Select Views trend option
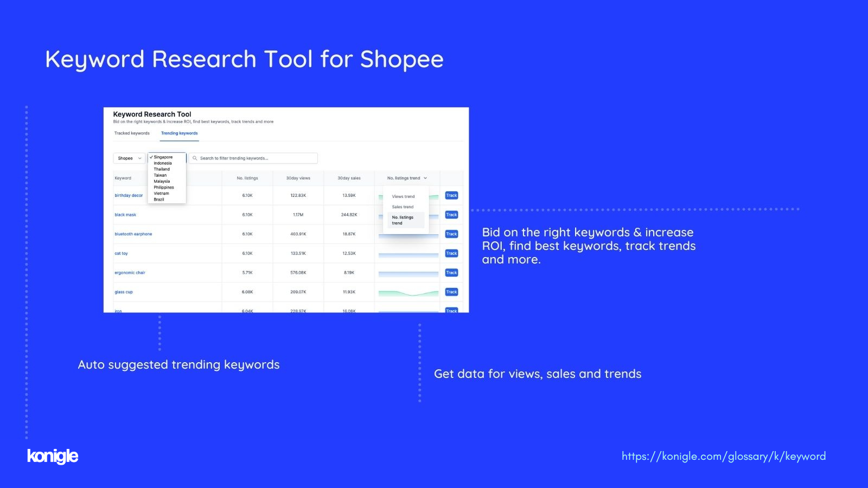Viewport: 868px width, 488px height. (403, 196)
